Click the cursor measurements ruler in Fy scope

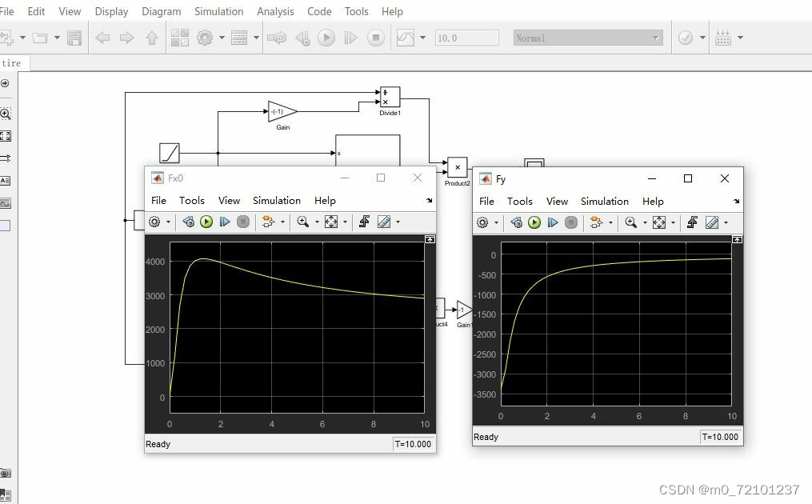712,222
